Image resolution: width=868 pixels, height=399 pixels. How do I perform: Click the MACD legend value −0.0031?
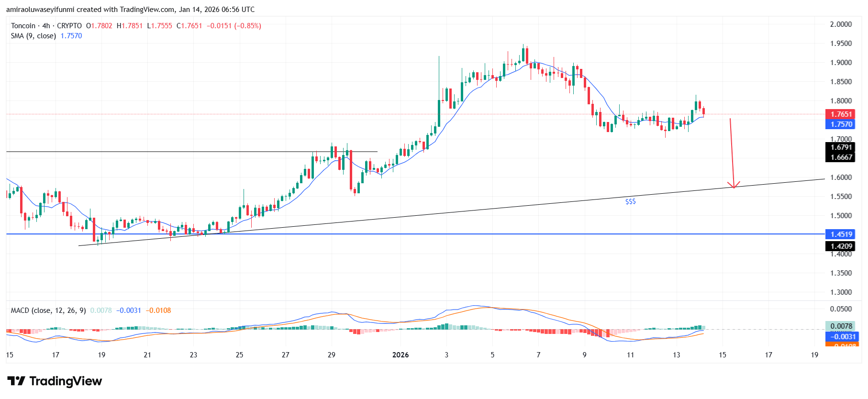pos(129,310)
